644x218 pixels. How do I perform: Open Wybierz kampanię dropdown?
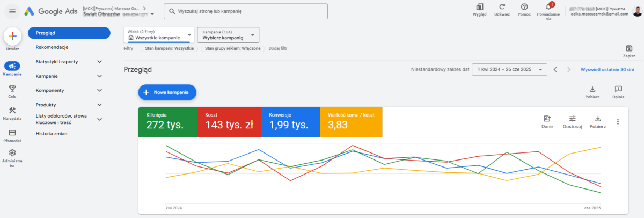pos(228,35)
